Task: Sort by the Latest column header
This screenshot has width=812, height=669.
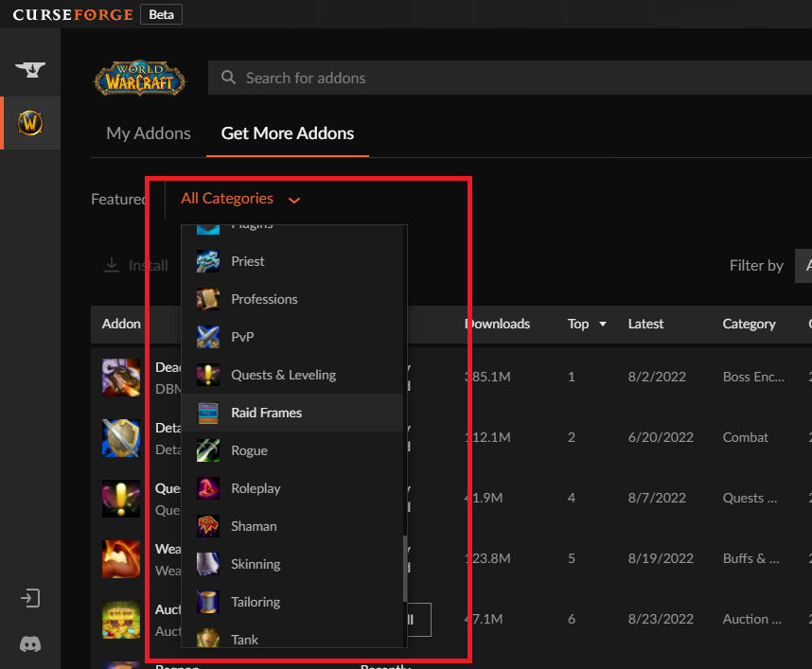Action: [645, 325]
